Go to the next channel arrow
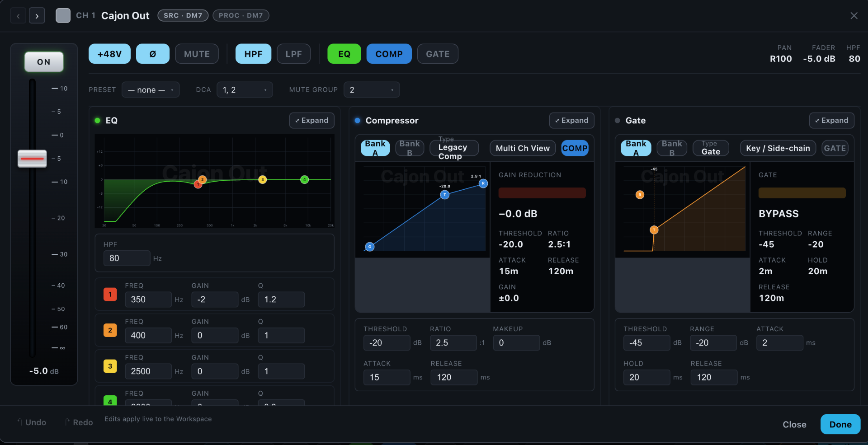This screenshot has width=868, height=445. [37, 16]
